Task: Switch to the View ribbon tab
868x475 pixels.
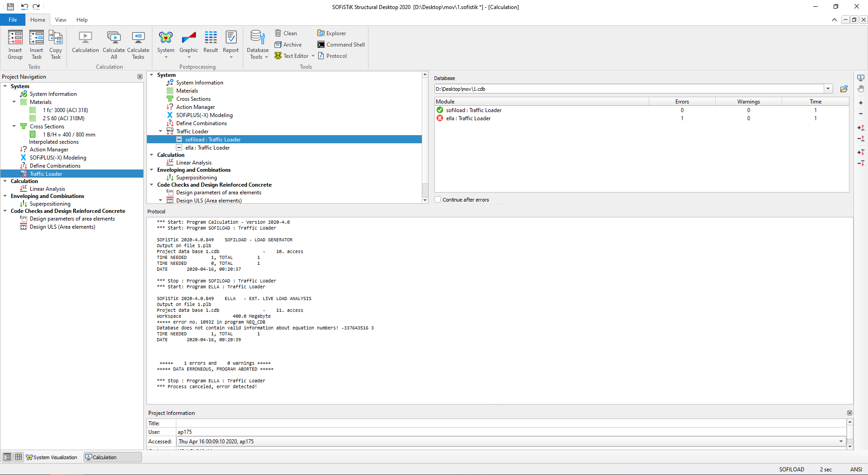Action: point(61,19)
